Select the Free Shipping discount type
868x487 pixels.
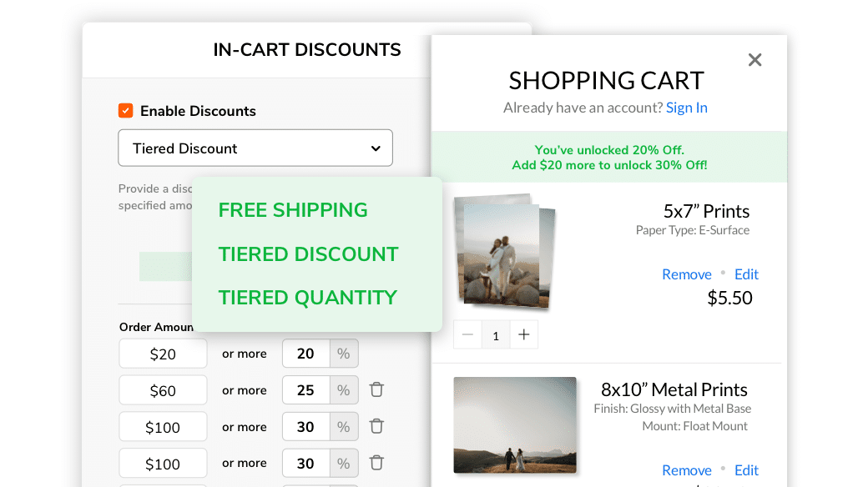pos(292,210)
